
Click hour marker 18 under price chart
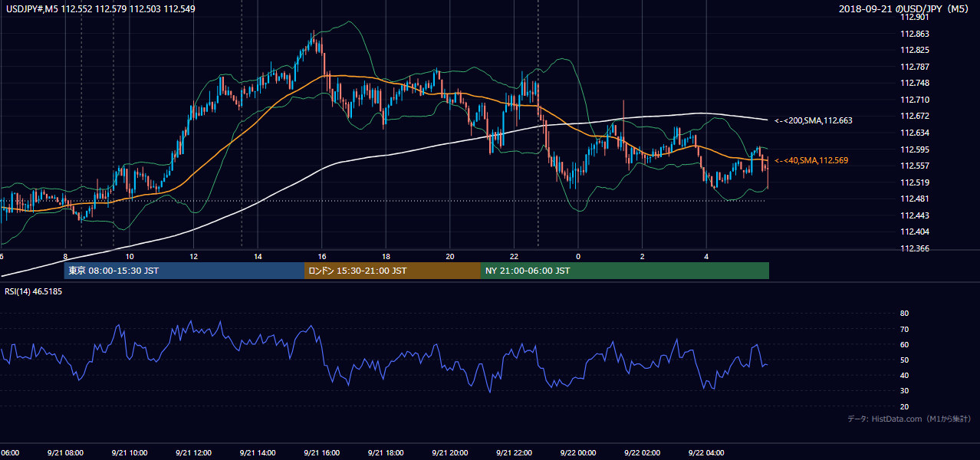(386, 257)
